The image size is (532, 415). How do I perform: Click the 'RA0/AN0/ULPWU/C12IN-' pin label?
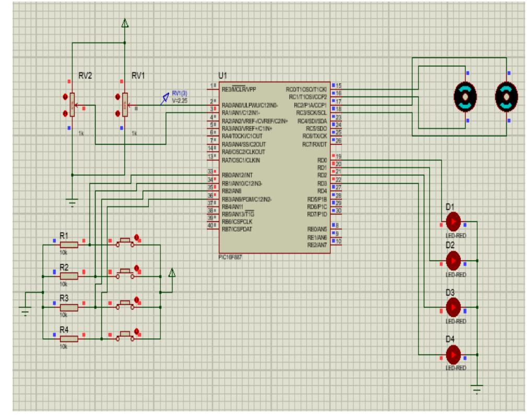pos(250,105)
